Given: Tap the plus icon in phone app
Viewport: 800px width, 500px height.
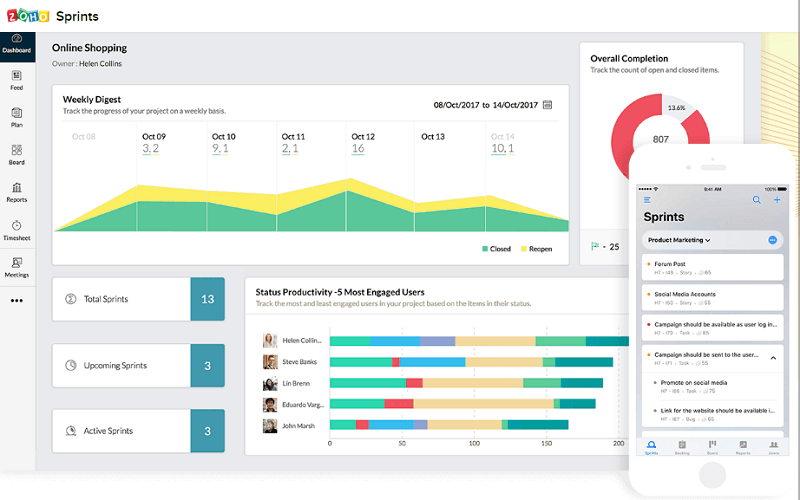Looking at the screenshot, I should [x=777, y=200].
